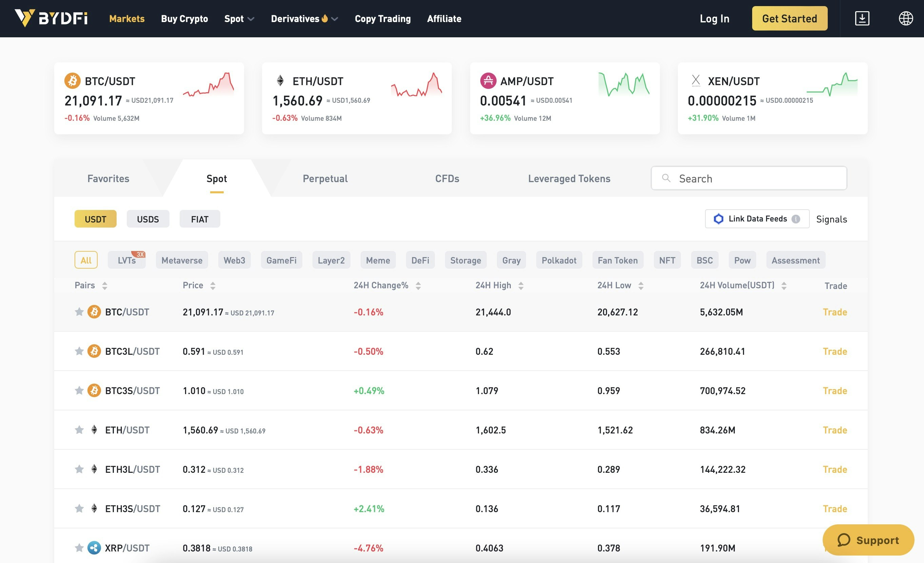Click the Chainlink hexagon icon

(x=718, y=219)
